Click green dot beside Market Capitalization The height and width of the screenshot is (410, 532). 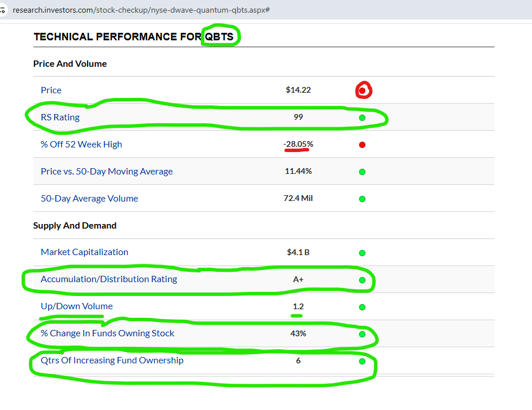pyautogui.click(x=363, y=253)
